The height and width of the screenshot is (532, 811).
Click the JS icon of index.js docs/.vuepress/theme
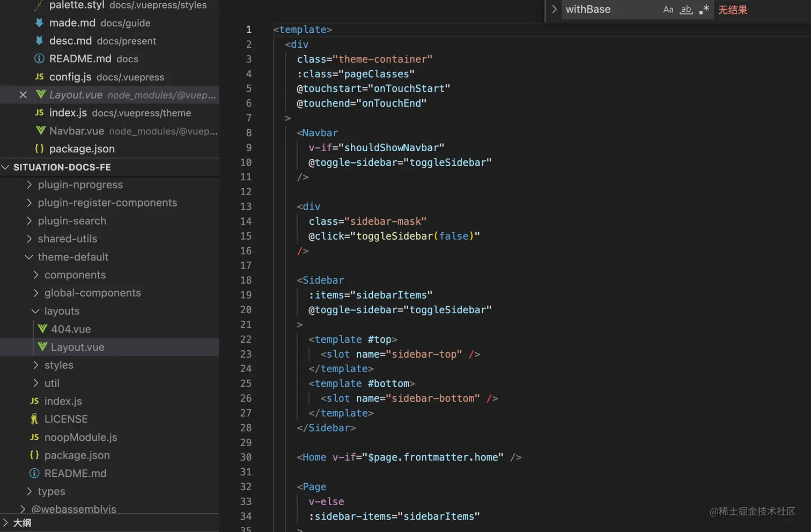39,113
